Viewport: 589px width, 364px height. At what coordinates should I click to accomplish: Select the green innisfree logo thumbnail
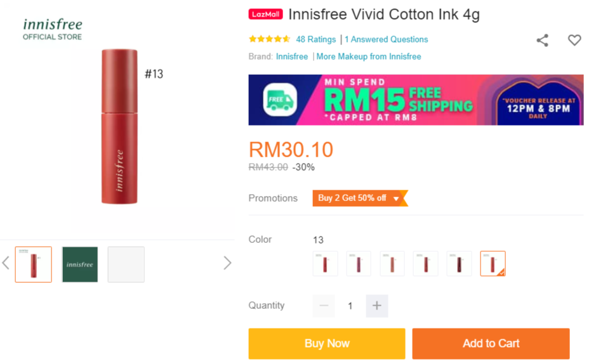pyautogui.click(x=80, y=264)
